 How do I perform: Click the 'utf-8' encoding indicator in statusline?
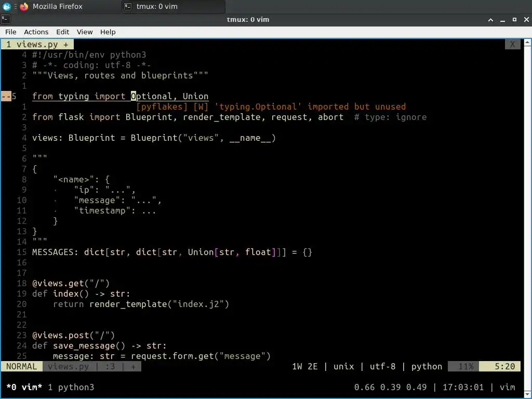382,366
